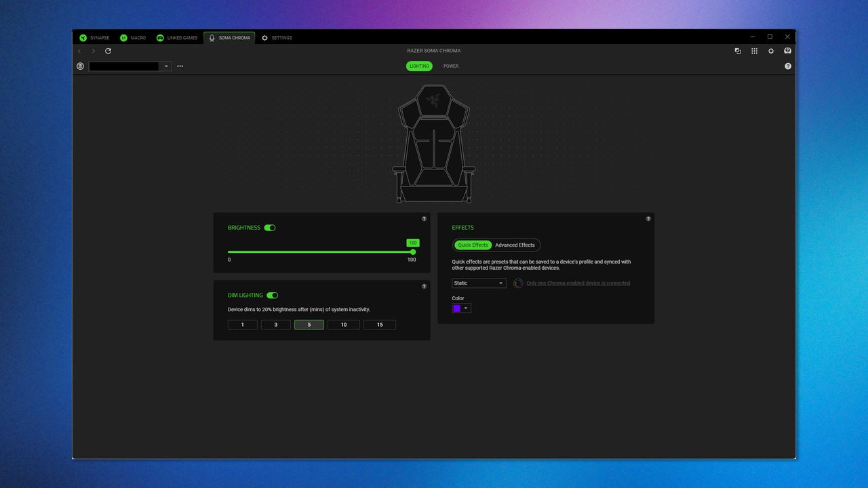Screen dimensions: 868x488
Task: Select the Lighting sub-tab
Action: (x=419, y=66)
